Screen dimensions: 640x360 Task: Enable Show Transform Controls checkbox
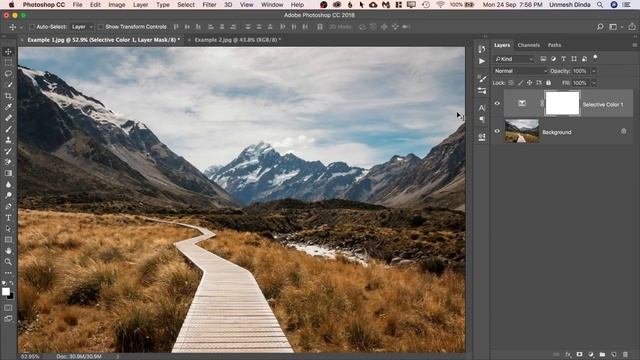point(101,27)
